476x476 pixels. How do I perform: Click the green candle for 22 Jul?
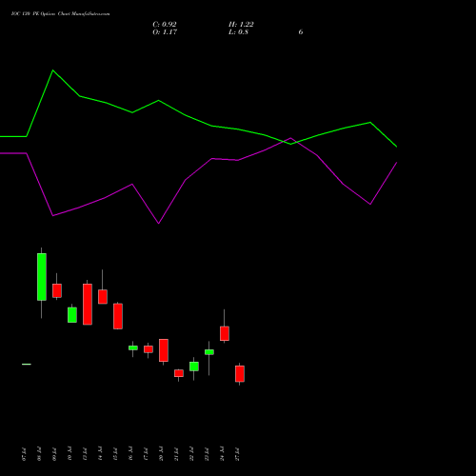(194, 367)
